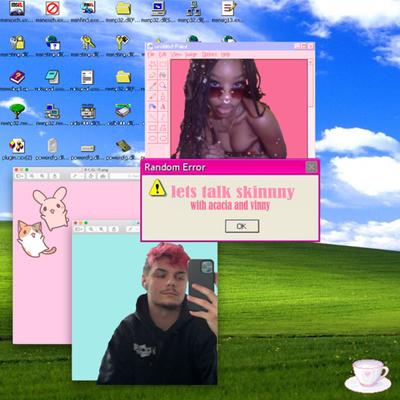
Task: Click OK in the Random Error dialog
Action: (242, 226)
